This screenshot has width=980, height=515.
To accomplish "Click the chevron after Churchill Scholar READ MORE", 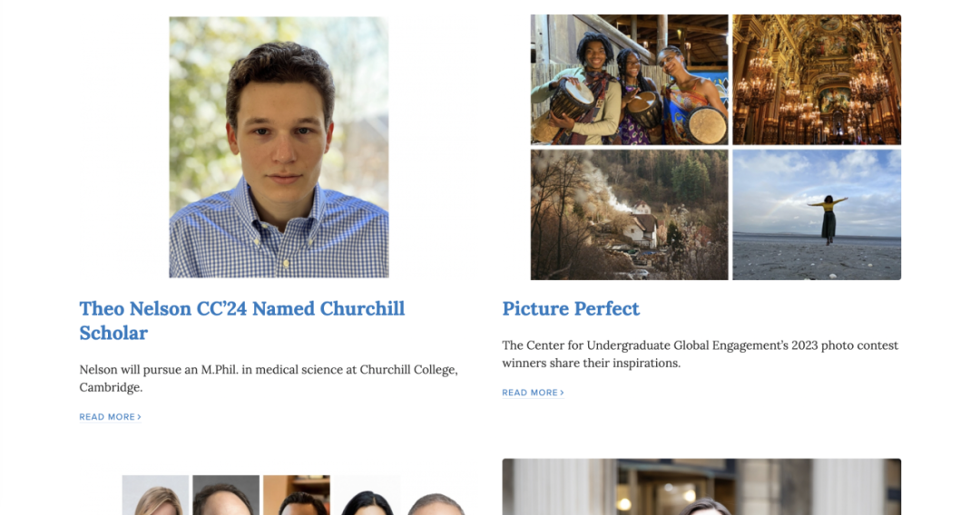I will click(140, 417).
